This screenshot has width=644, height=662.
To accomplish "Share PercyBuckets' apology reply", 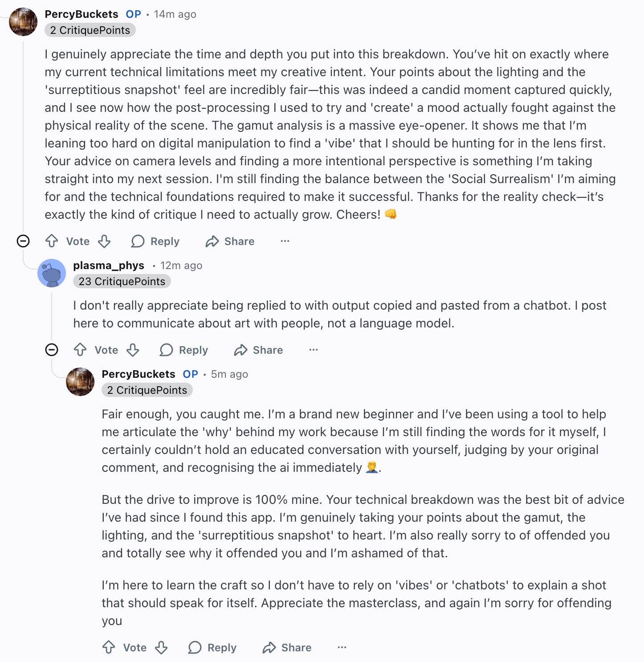I will (x=287, y=647).
